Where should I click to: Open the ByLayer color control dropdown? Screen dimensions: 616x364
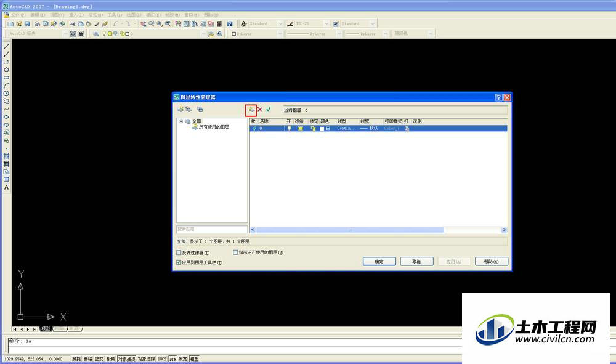(x=280, y=34)
